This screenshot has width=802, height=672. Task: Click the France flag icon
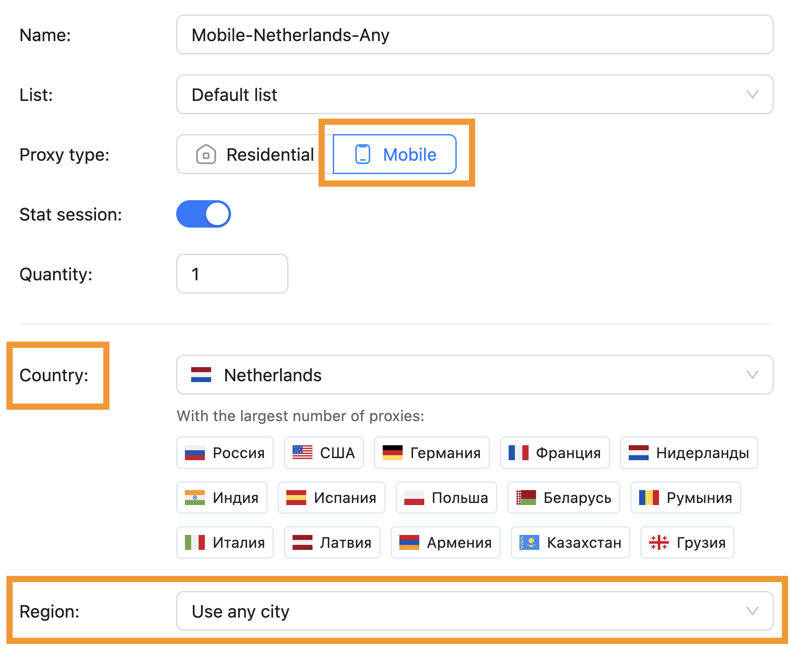click(518, 453)
